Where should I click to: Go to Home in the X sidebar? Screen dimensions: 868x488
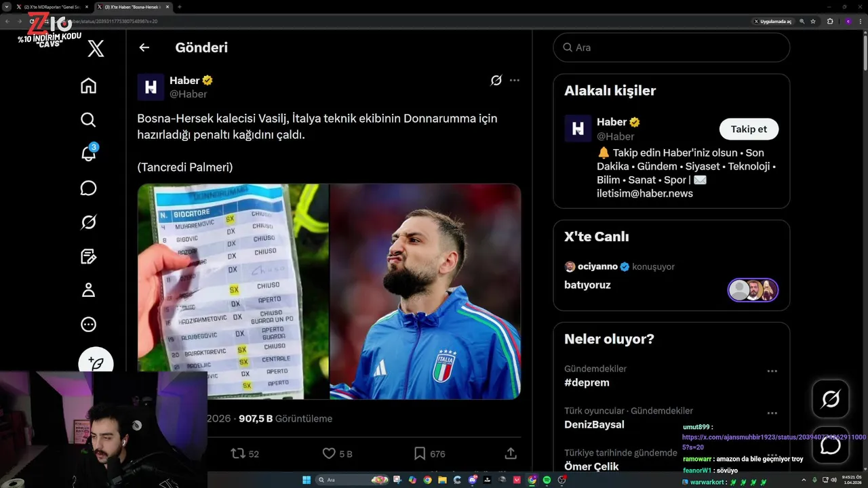coord(88,86)
